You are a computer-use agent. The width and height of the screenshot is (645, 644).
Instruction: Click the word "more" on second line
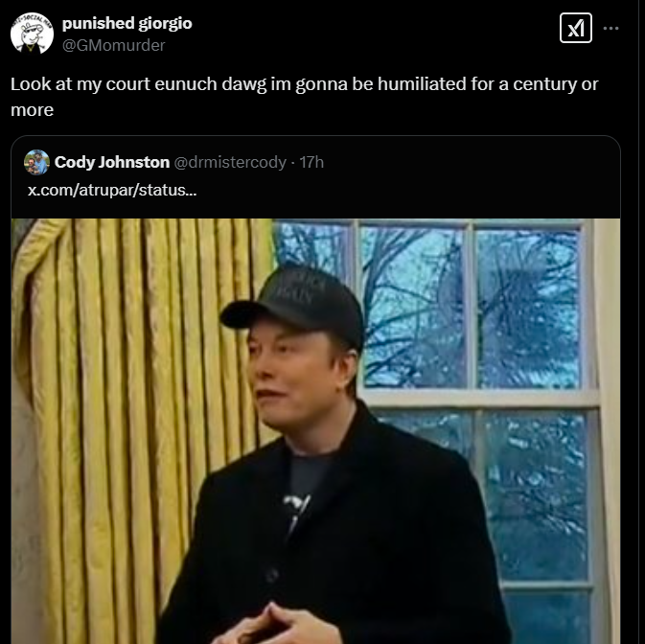click(x=32, y=110)
